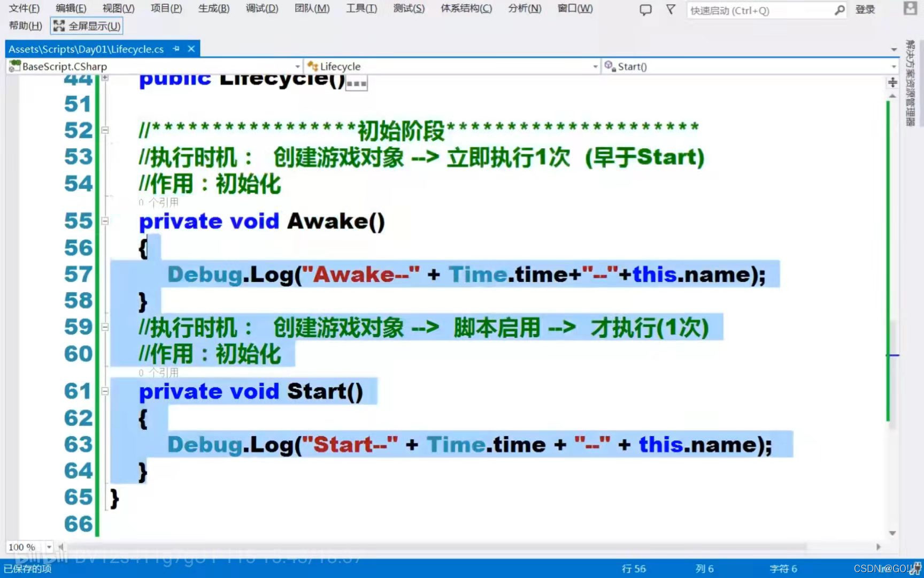The height and width of the screenshot is (578, 924).
Task: Click the 0 个引用 link above Awake
Action: tap(159, 202)
